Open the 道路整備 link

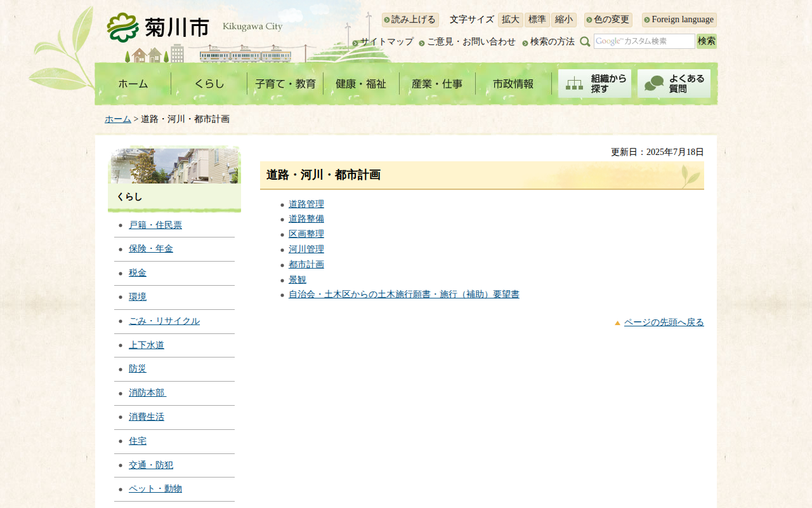tap(306, 219)
